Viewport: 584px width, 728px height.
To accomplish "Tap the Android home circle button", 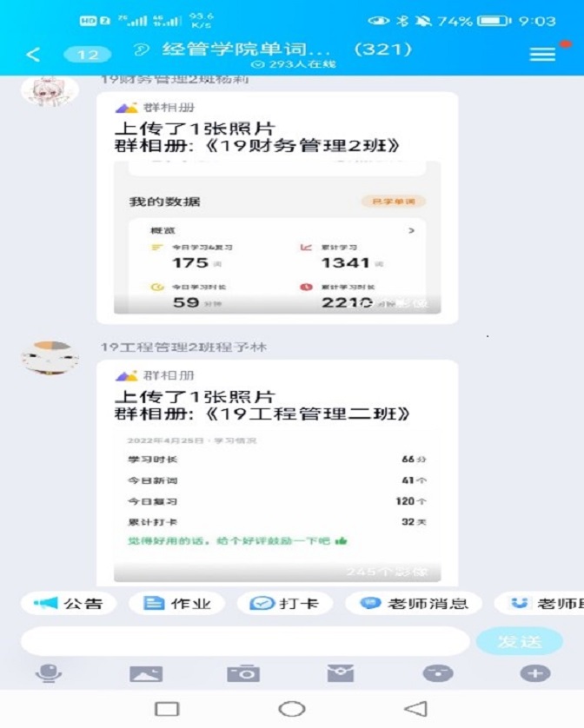I will click(x=292, y=709).
